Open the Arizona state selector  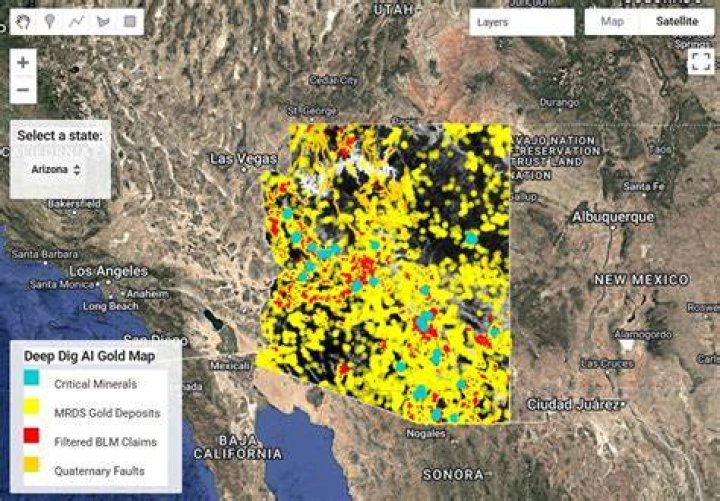point(56,169)
